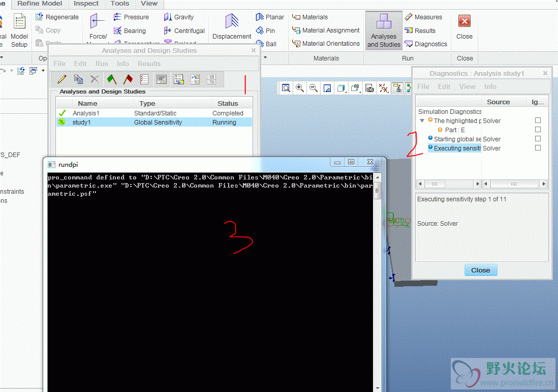
Task: Open Material Orientations
Action: pyautogui.click(x=326, y=43)
